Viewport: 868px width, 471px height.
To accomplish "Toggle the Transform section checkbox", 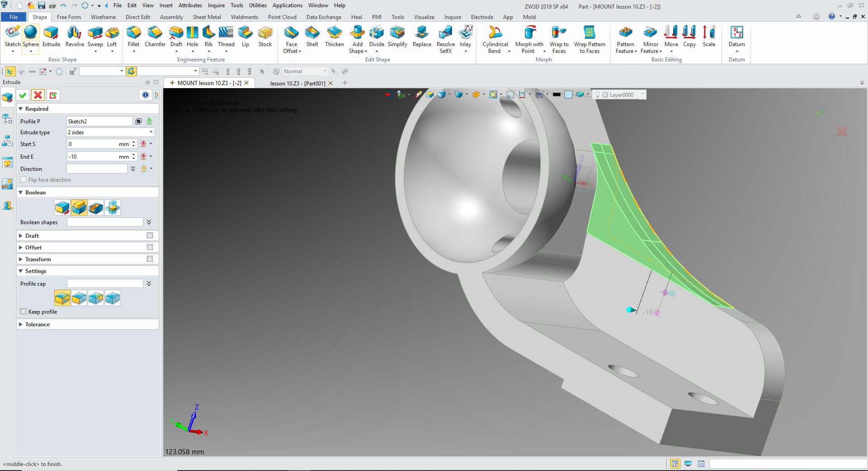I will pos(150,259).
